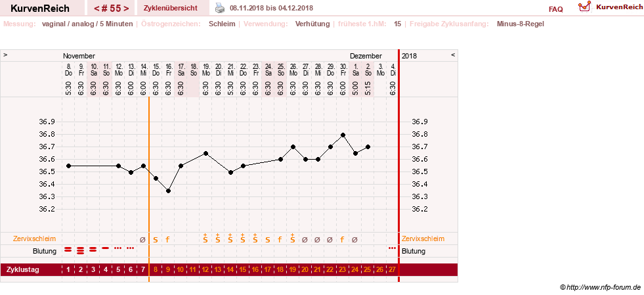Viewport: 644px width, 295px height.
Task: Select the temperature point on cycle day 19
Action: 293,147
